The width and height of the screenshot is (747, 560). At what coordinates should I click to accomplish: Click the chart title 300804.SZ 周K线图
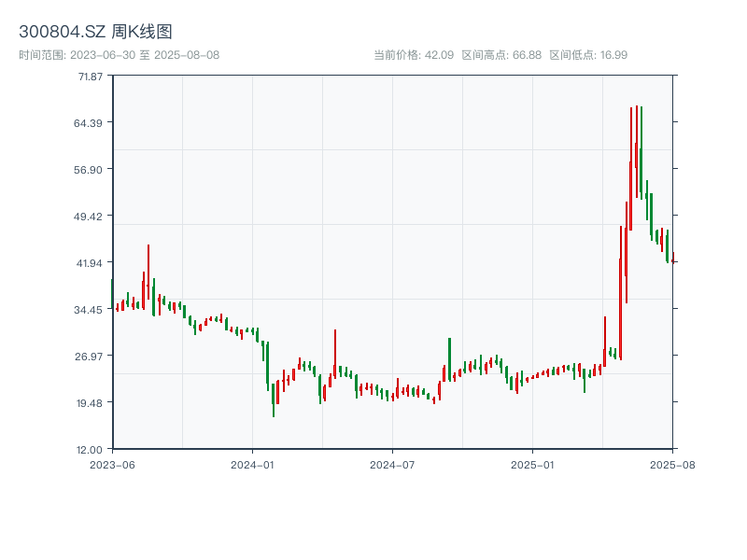95,32
